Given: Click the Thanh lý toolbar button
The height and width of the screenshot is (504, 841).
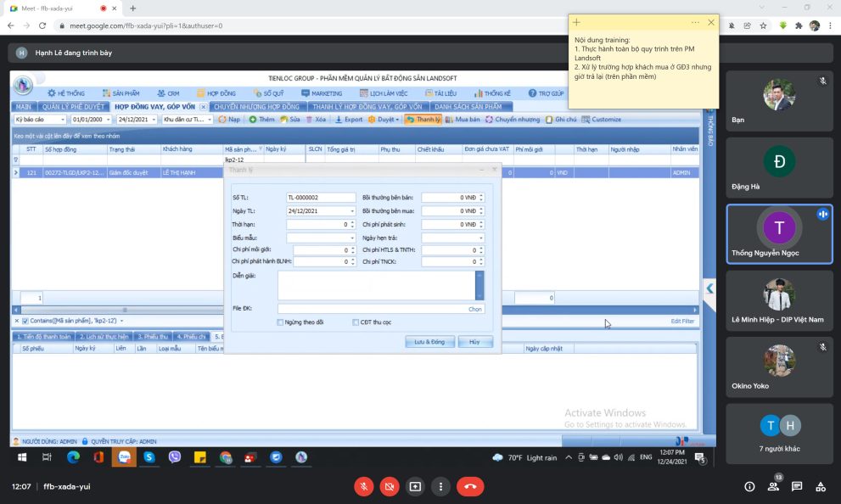Looking at the screenshot, I should coord(423,119).
